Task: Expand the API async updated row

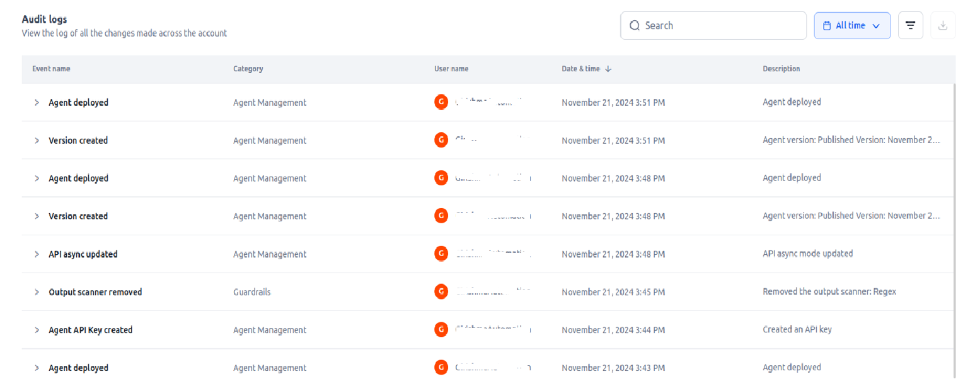Action: pyautogui.click(x=37, y=254)
